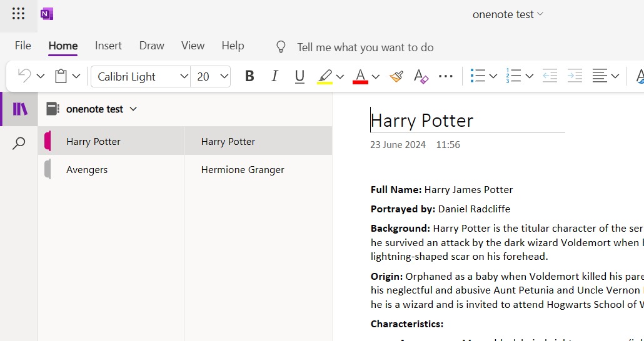Apply the yellow text highlight pen
644x341 pixels.
(x=325, y=76)
